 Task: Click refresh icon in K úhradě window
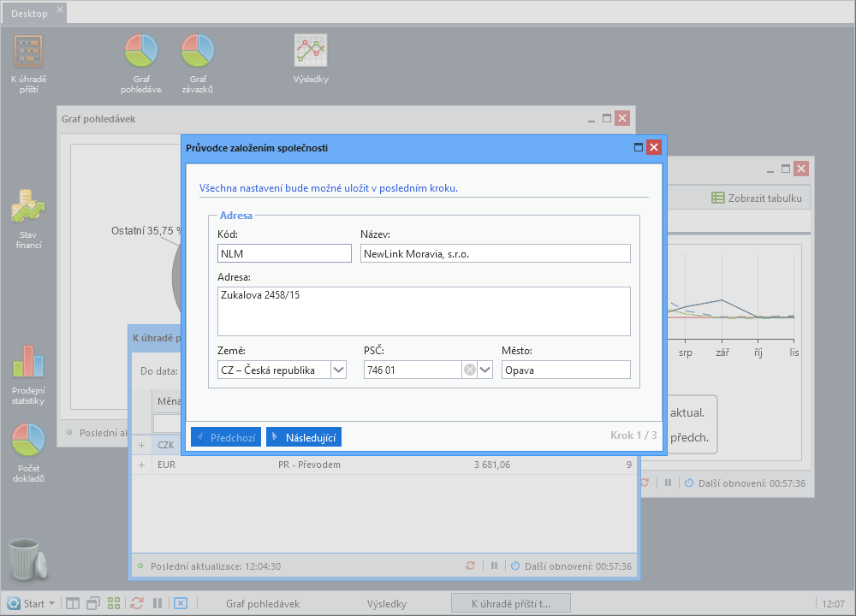coord(470,566)
